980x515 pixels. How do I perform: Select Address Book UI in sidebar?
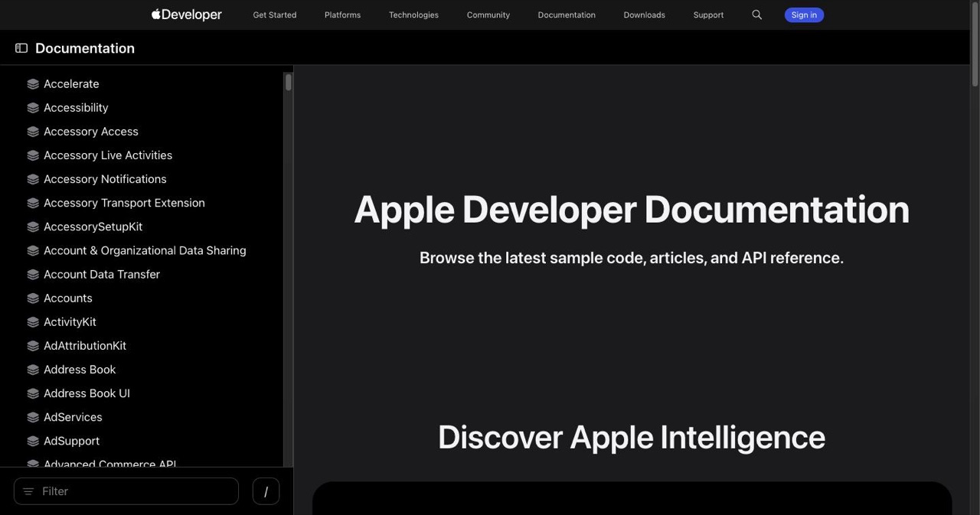[87, 393]
